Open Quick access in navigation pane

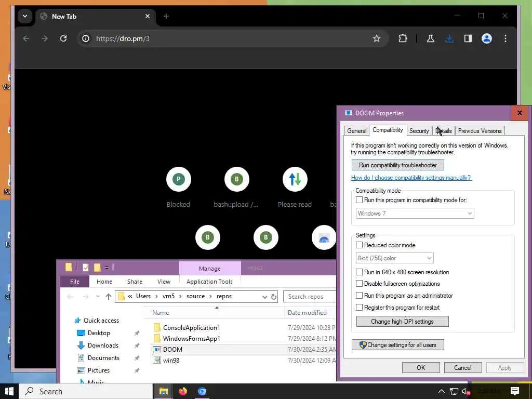click(x=101, y=320)
